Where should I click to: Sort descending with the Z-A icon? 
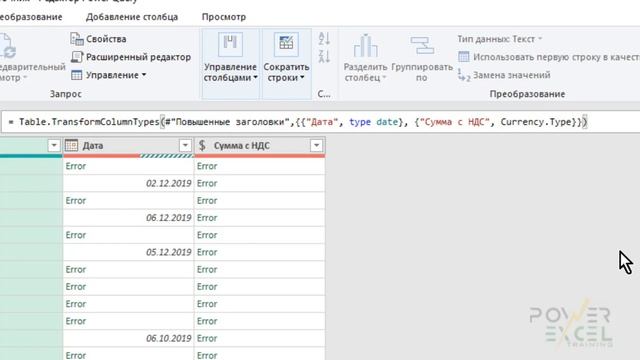point(324,56)
